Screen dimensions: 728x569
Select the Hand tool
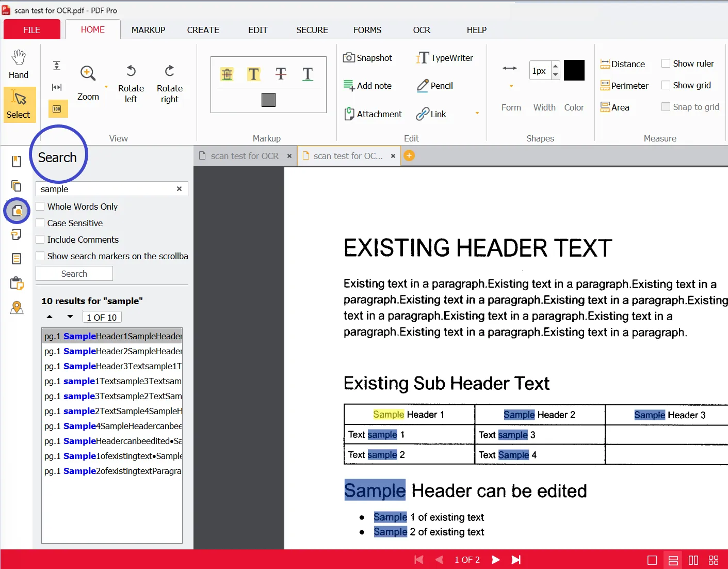19,65
